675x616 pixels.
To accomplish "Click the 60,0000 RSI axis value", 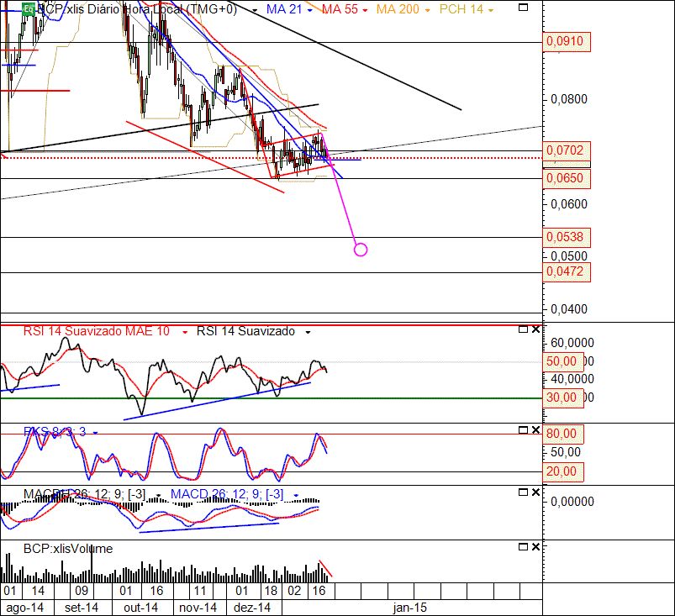I will click(x=572, y=343).
